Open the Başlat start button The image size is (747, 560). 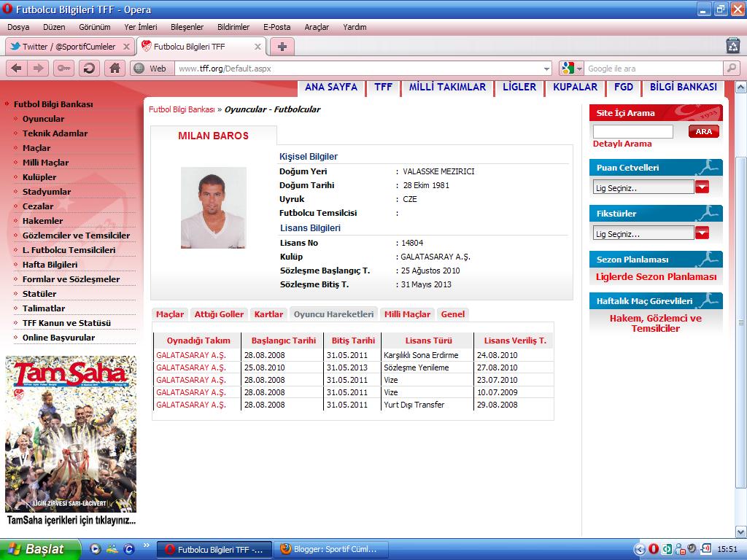coord(39,549)
